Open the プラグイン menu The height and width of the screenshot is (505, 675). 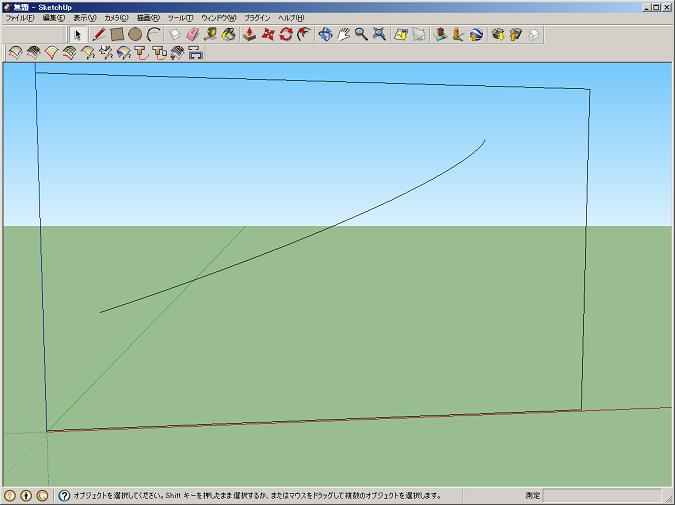[257, 18]
